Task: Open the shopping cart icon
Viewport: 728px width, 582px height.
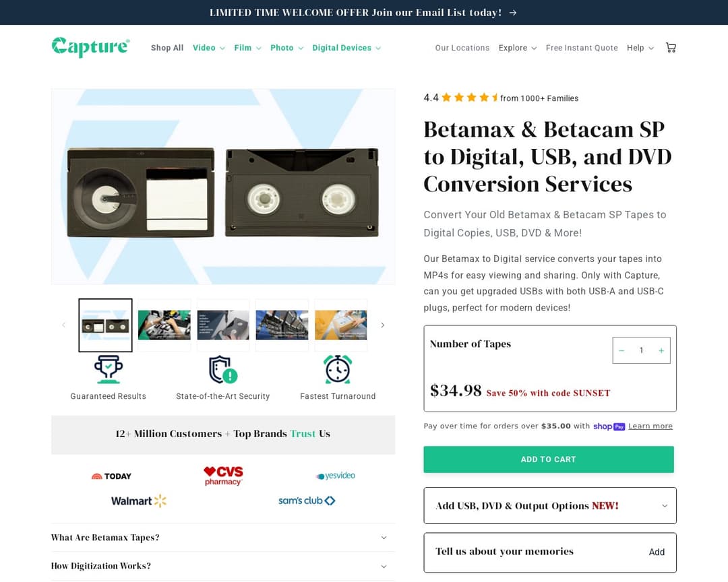Action: (671, 47)
